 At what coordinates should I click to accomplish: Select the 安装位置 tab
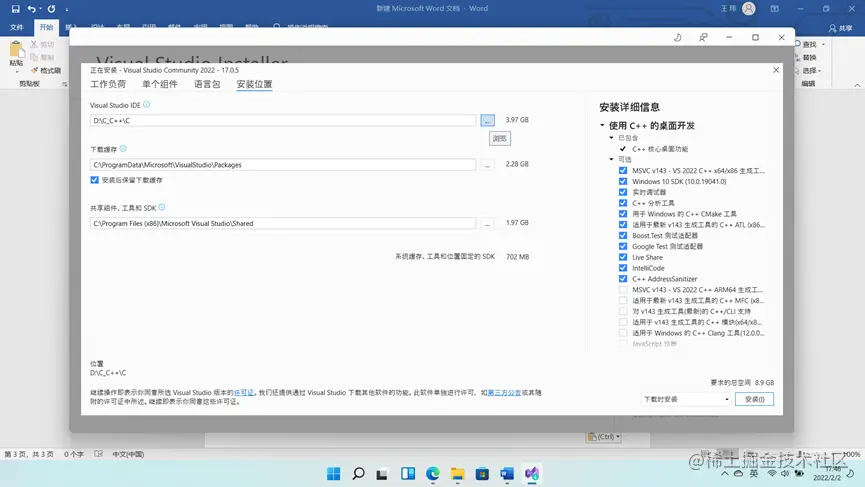click(x=254, y=84)
